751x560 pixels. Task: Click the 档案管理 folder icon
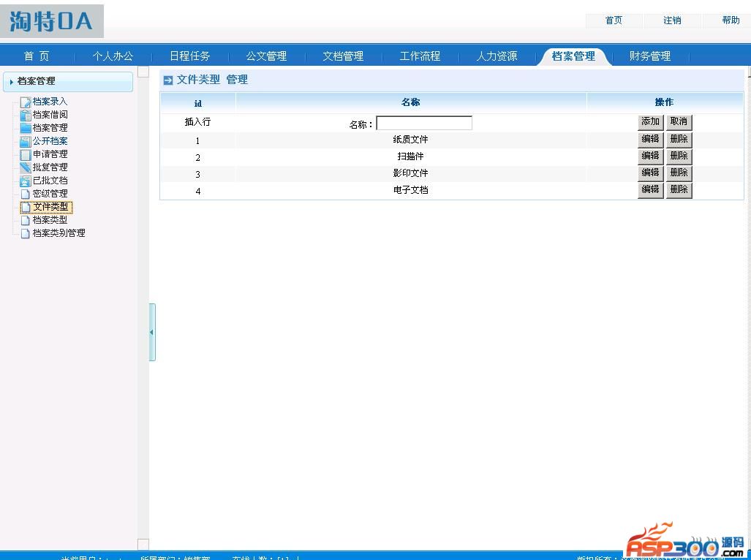click(x=26, y=128)
